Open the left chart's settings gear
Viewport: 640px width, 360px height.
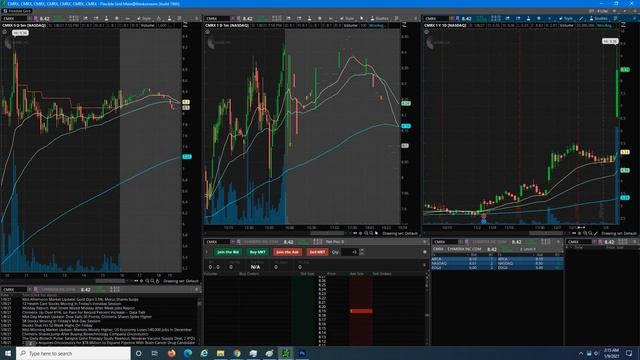(x=117, y=18)
